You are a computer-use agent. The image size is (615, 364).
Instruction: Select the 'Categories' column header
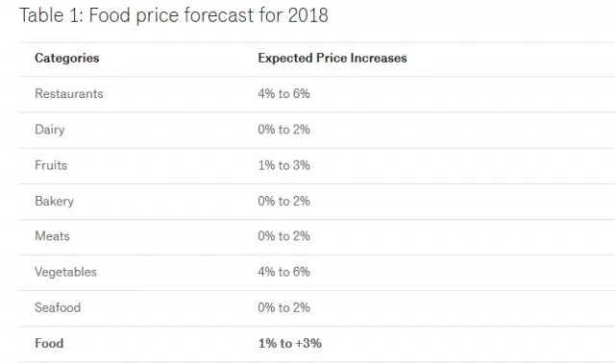pos(66,58)
